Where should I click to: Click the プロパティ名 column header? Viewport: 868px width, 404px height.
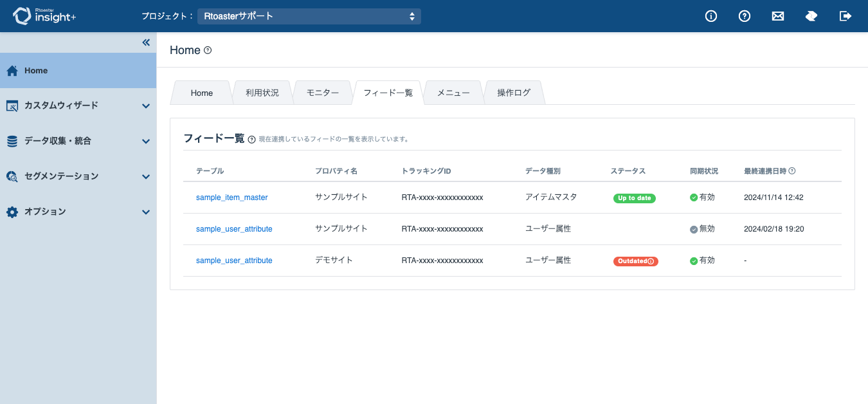click(336, 171)
